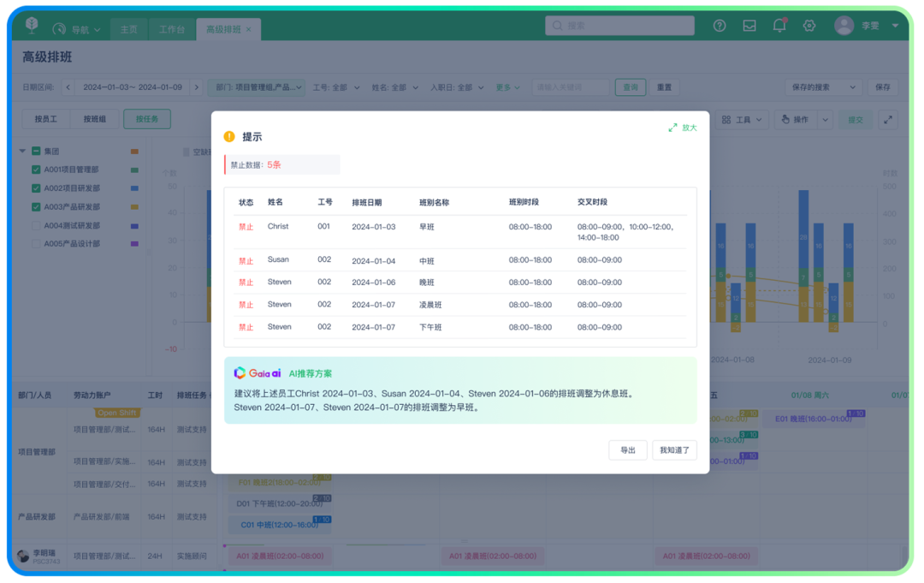This screenshot has height=583, width=924.
Task: Open the 入职日 filter dropdown
Action: tap(457, 87)
